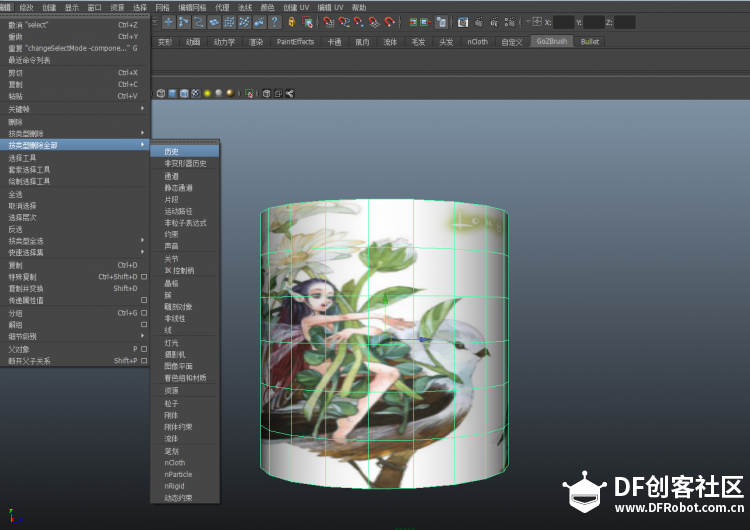Enable the snap to view planes magnet
Image resolution: width=750 pixels, height=530 pixels.
click(x=375, y=22)
